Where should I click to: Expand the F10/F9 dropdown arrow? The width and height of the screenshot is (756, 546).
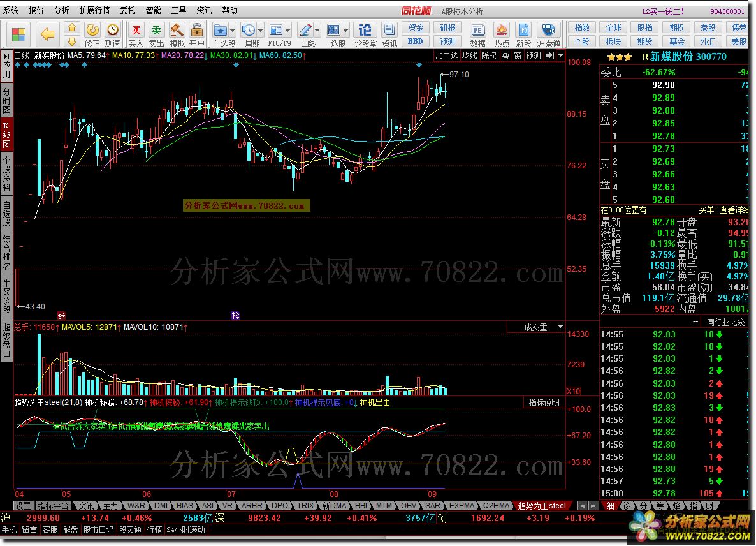click(288, 31)
